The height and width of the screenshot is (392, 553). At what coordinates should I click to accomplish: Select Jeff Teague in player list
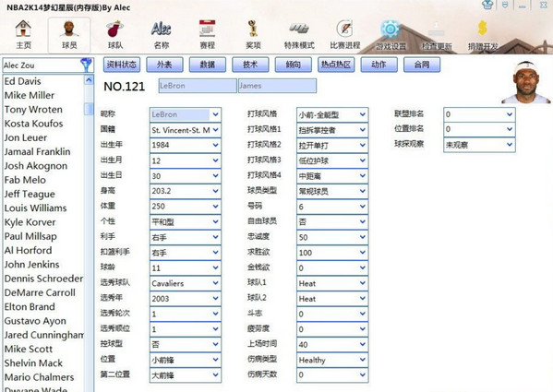click(30, 194)
